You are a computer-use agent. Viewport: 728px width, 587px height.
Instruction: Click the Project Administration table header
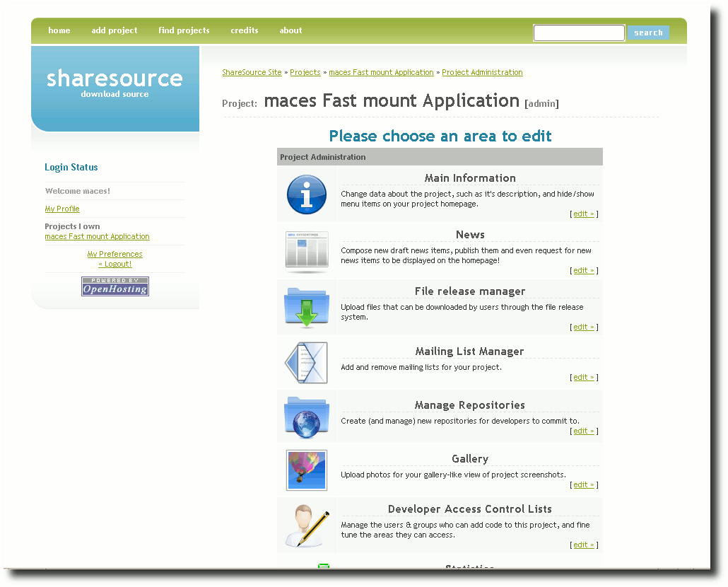point(440,157)
